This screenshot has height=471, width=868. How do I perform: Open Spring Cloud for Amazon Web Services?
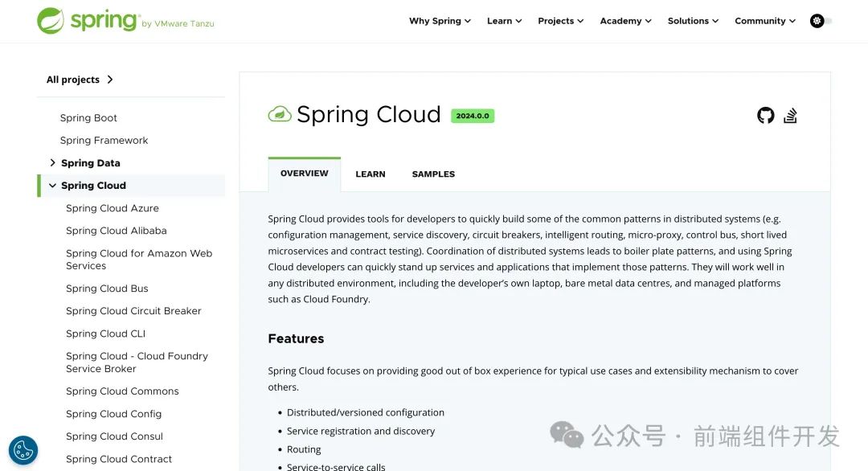tap(139, 260)
